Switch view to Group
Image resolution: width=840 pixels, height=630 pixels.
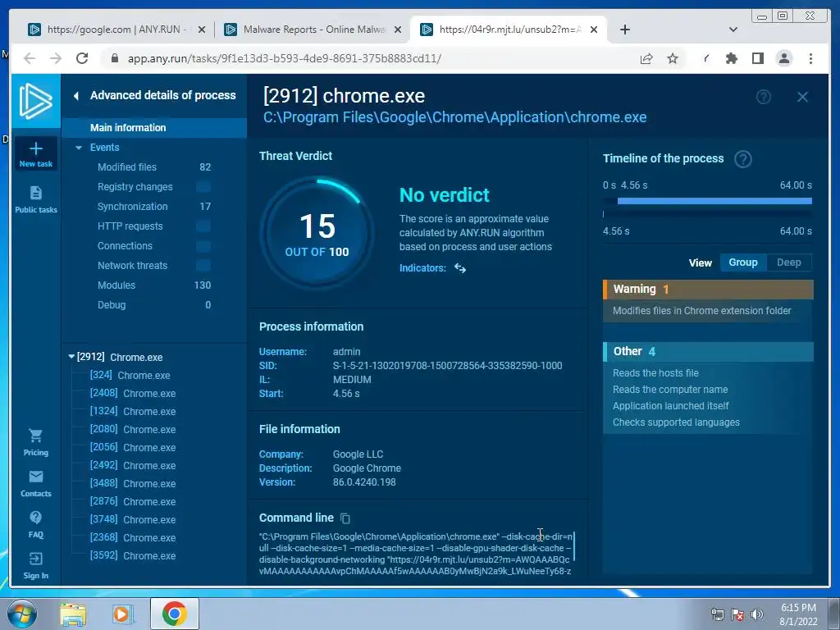point(743,262)
